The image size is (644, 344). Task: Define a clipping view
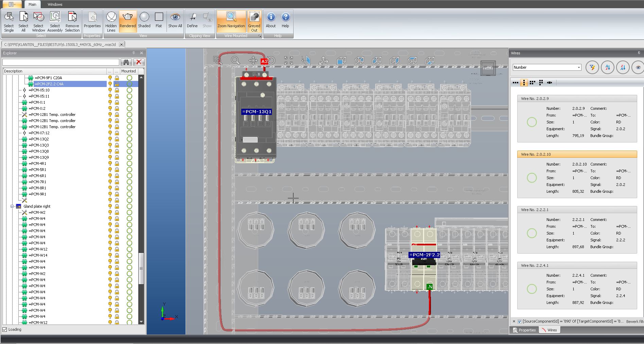click(x=192, y=20)
